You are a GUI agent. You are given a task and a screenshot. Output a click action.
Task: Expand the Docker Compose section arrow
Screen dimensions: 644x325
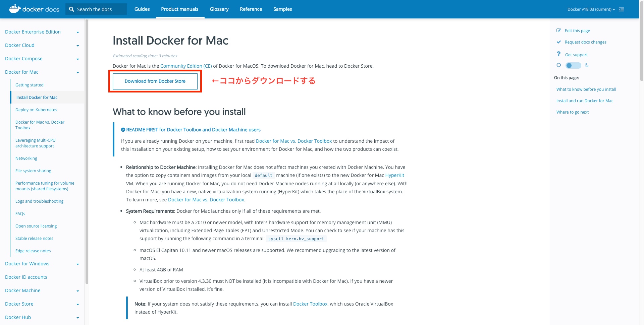click(78, 59)
